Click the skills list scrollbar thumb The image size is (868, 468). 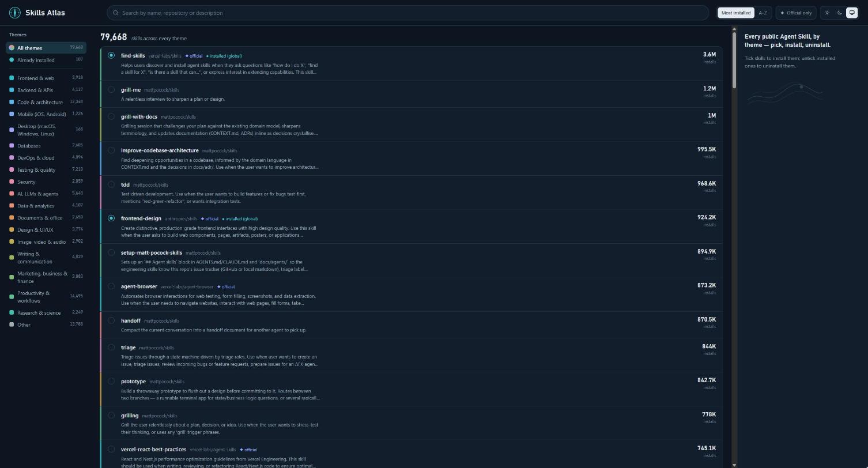[x=734, y=60]
